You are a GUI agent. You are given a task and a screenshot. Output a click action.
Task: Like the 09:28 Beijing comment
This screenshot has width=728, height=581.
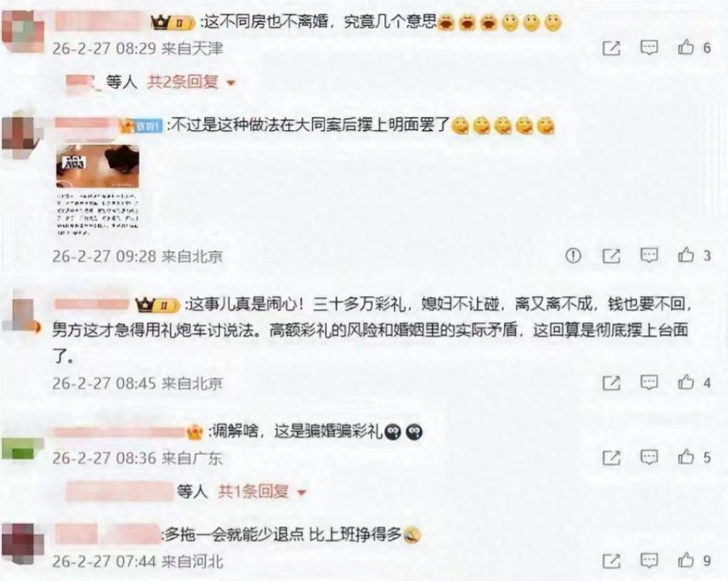coord(686,254)
